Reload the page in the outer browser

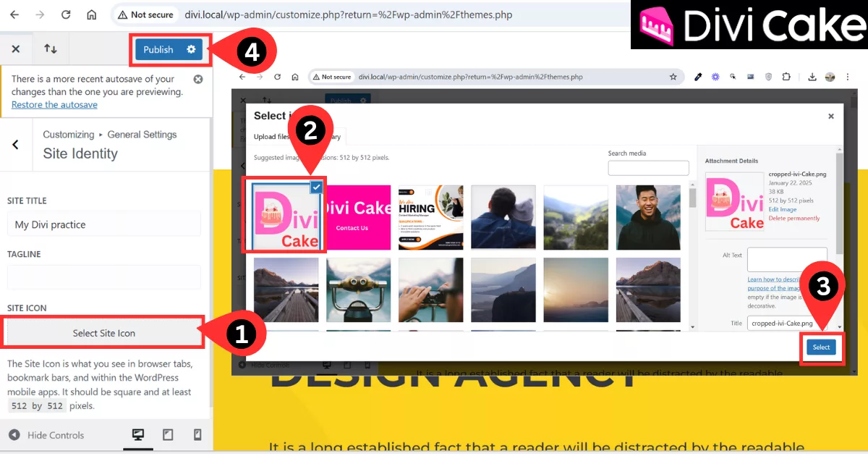pyautogui.click(x=66, y=14)
